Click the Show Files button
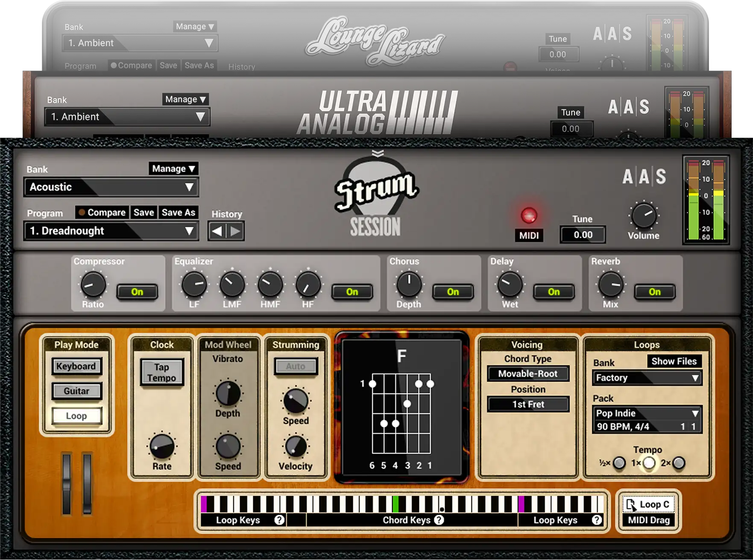753x560 pixels. (x=675, y=361)
